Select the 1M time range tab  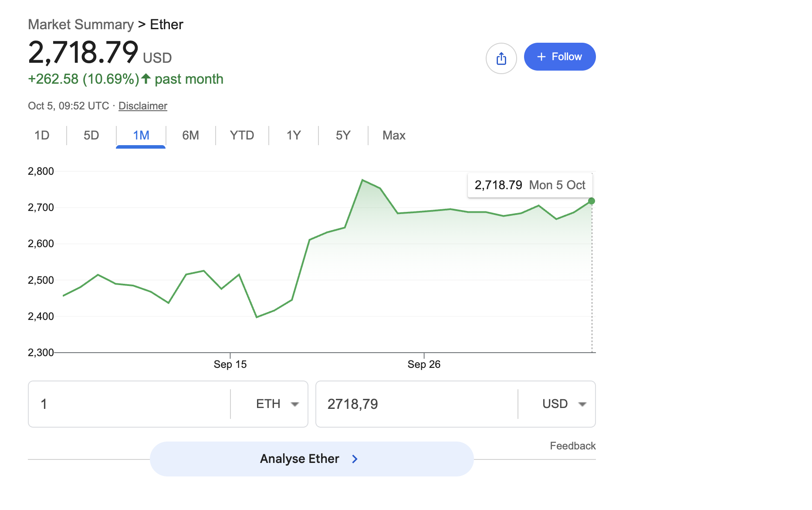tap(141, 135)
